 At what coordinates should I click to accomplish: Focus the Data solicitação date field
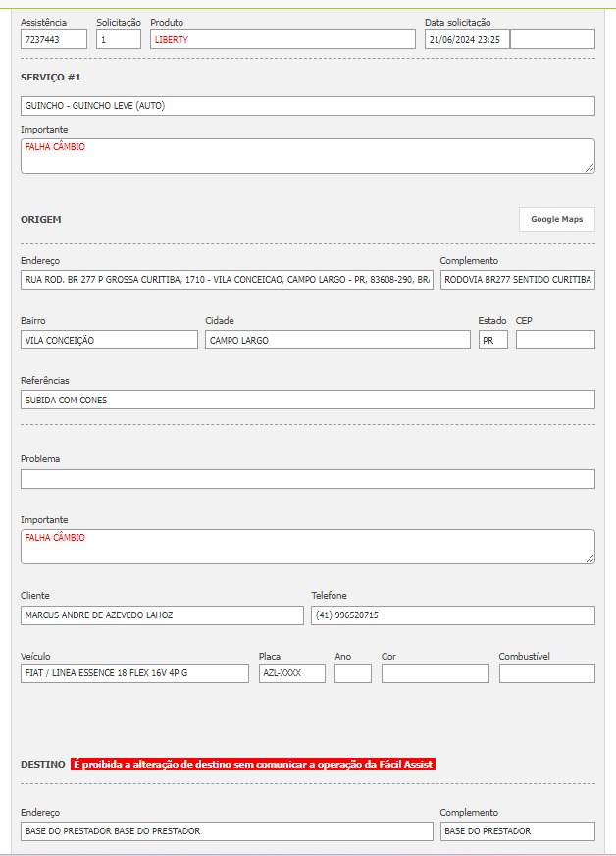click(467, 39)
